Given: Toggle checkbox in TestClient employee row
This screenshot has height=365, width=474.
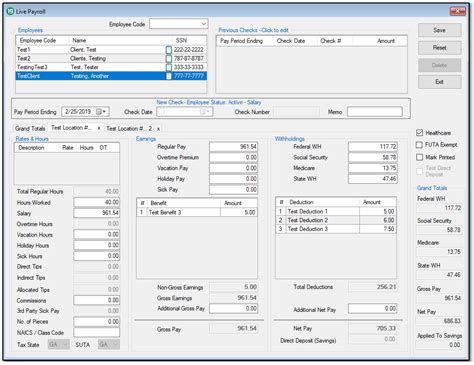Looking at the screenshot, I should (169, 76).
